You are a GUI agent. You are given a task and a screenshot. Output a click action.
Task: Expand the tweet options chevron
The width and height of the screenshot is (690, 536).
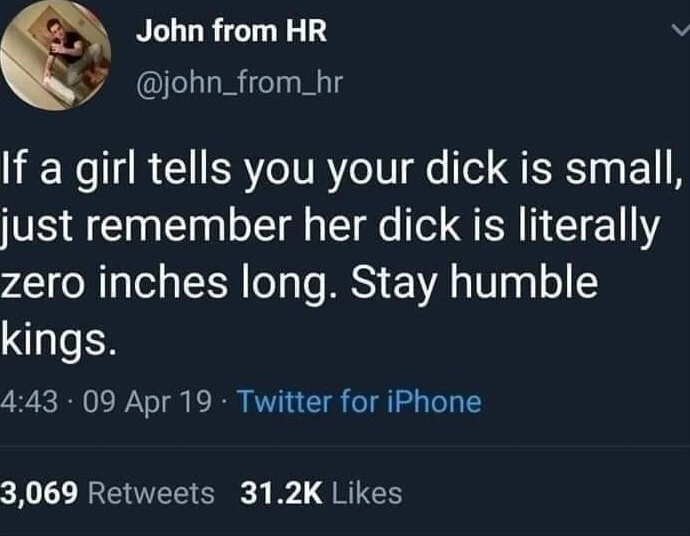pos(680,30)
